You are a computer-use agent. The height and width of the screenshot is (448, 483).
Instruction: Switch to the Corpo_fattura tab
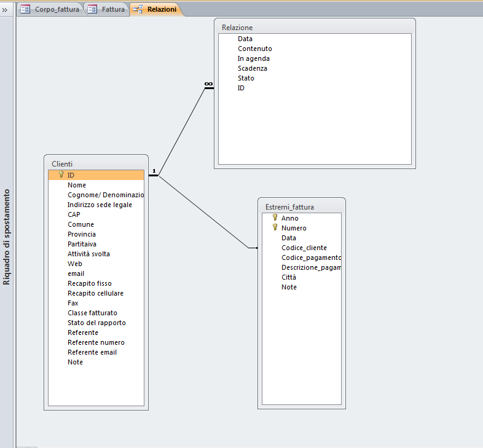coord(50,9)
